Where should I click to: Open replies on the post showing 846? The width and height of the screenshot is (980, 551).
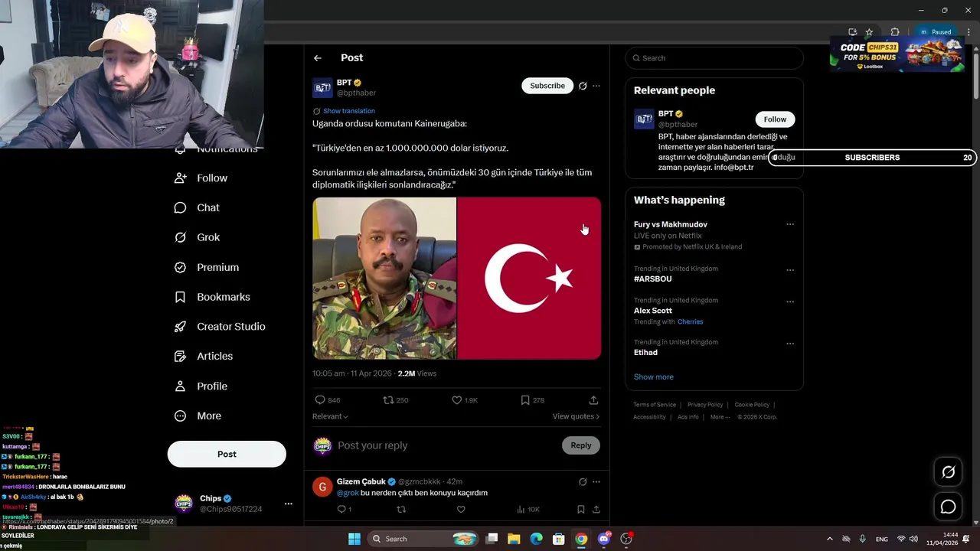click(328, 400)
